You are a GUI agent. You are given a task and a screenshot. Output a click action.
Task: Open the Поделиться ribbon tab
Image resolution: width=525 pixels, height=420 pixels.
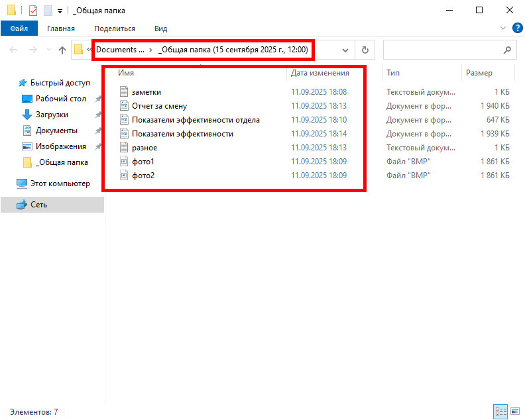pos(114,28)
